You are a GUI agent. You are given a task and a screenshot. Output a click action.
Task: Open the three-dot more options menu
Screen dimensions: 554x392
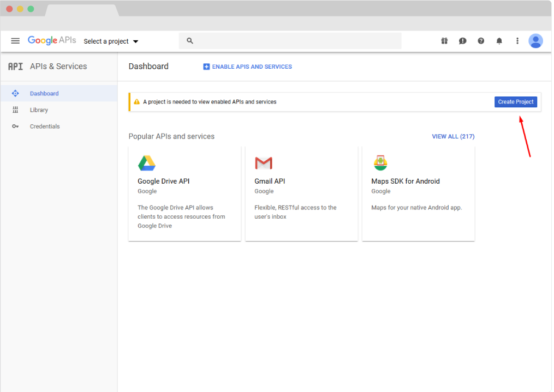coord(517,41)
